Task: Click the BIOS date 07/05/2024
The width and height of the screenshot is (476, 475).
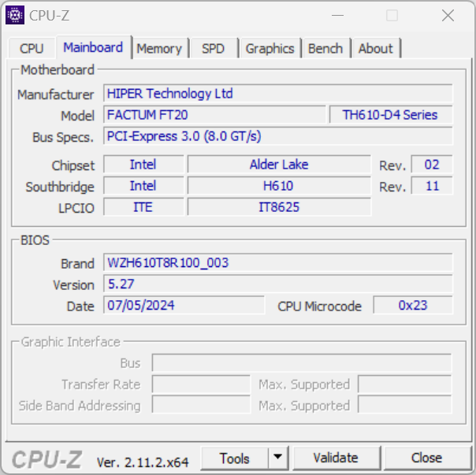Action: [x=184, y=305]
